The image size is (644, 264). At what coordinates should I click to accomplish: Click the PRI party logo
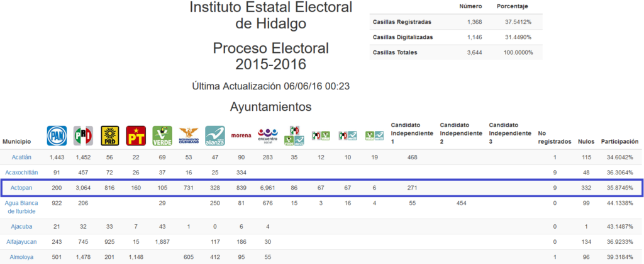click(x=83, y=135)
